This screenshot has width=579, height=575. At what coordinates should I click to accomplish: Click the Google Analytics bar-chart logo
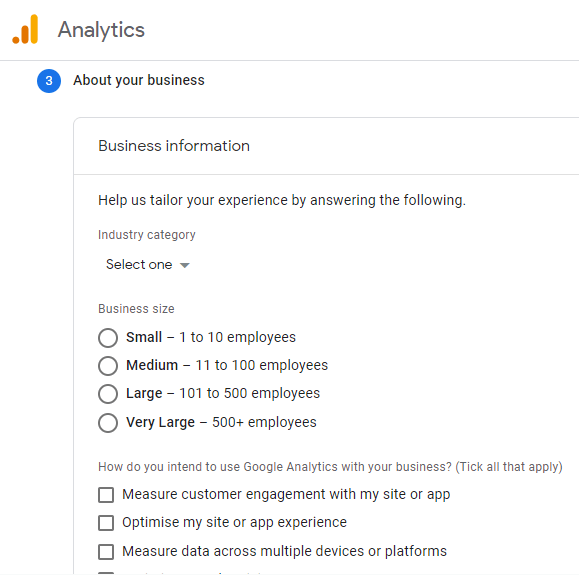coord(25,29)
